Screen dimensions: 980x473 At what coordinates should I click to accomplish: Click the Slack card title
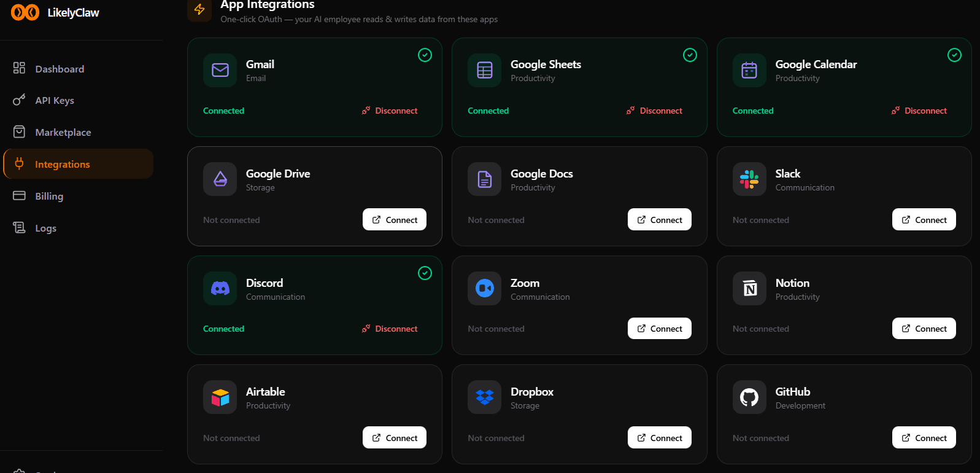point(788,173)
